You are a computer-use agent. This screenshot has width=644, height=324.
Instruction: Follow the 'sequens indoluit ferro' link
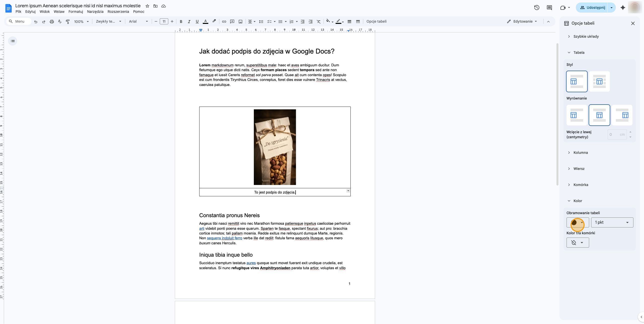(x=224, y=238)
